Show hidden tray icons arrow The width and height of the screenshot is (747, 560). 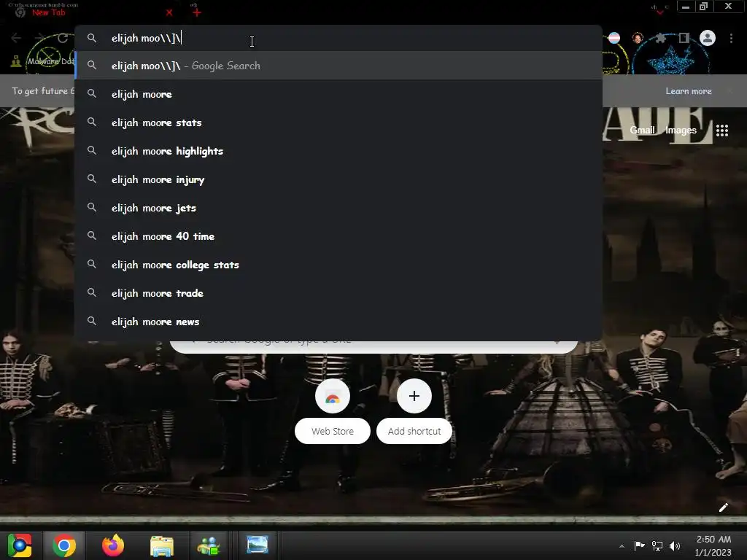pyautogui.click(x=622, y=546)
